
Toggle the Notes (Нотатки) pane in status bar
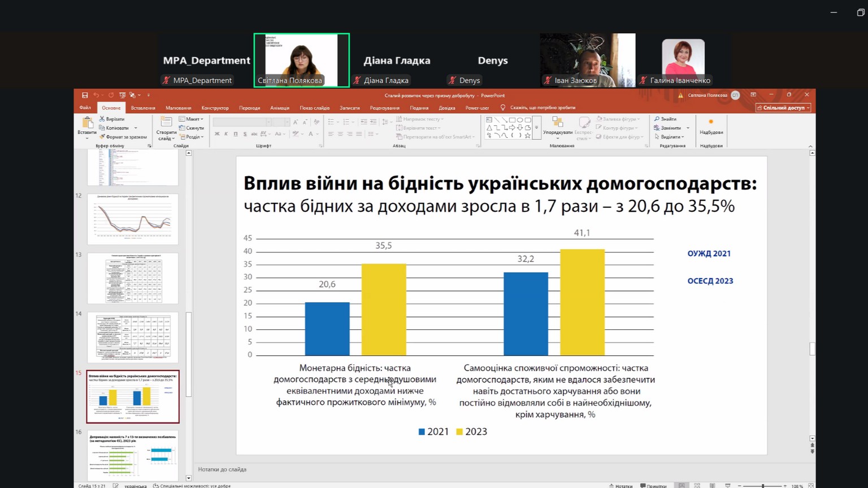pos(620,486)
